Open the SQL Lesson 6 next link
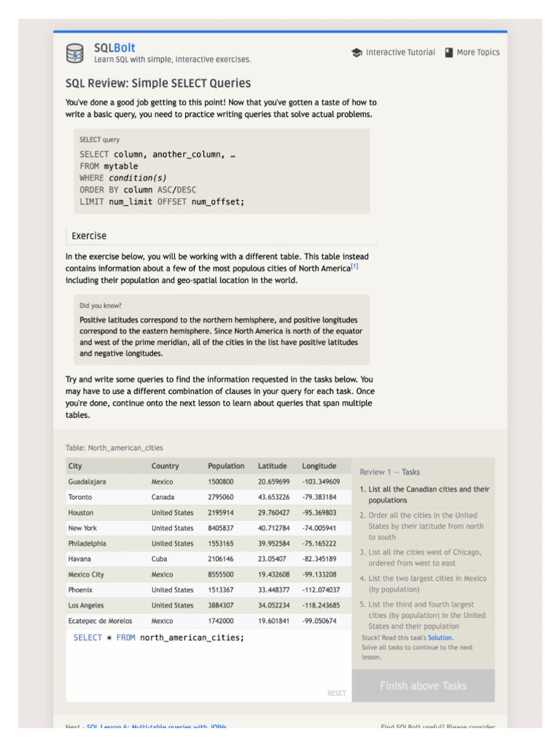Viewport: 560px width, 747px height. [x=157, y=727]
